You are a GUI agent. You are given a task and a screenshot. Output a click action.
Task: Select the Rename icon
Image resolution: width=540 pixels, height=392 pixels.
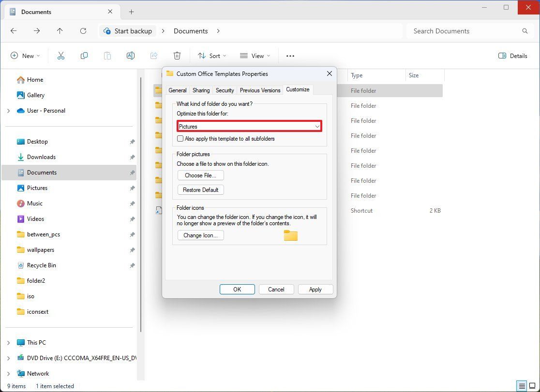(x=130, y=56)
